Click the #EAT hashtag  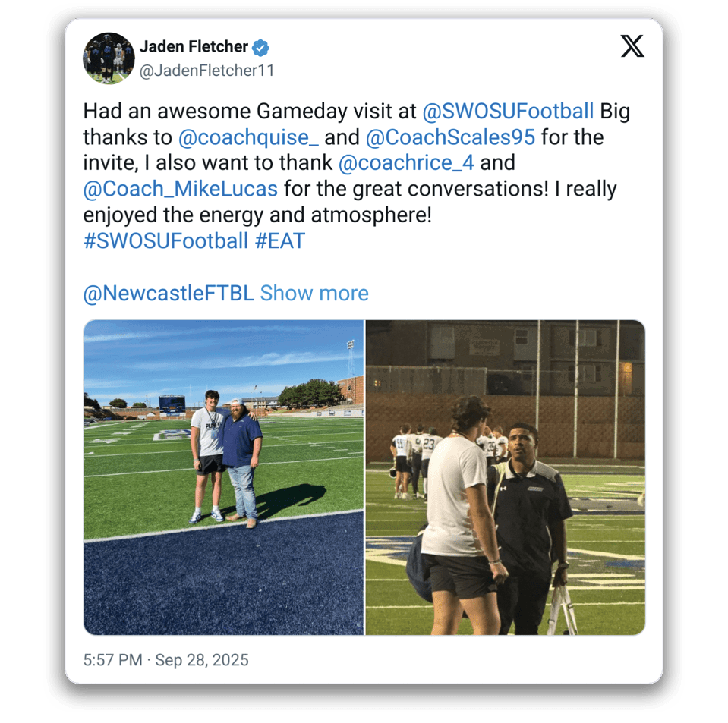(280, 240)
